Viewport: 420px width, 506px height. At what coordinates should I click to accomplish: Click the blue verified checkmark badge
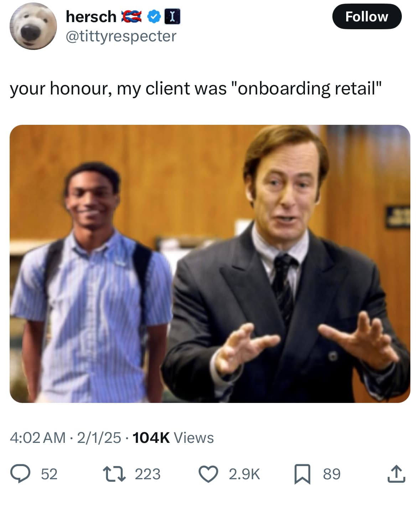pos(154,17)
